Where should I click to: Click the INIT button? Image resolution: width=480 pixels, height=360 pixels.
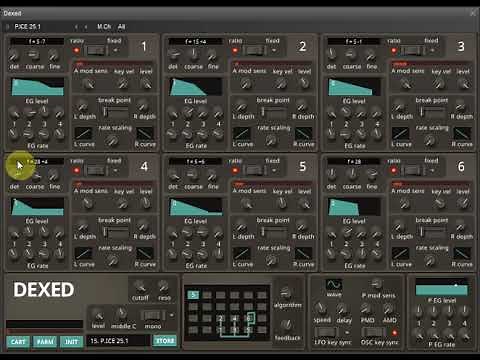click(x=72, y=341)
